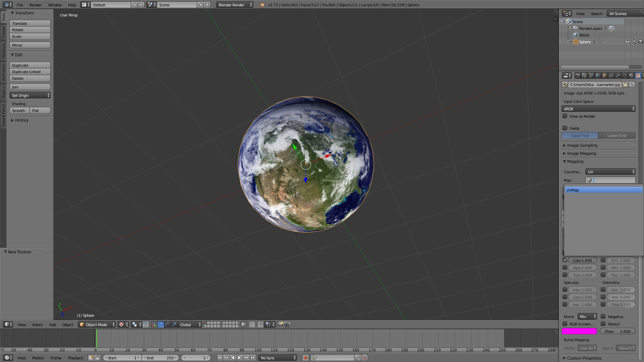The image size is (644, 362).
Task: Open the Object constraints chain tab
Action: tap(611, 75)
